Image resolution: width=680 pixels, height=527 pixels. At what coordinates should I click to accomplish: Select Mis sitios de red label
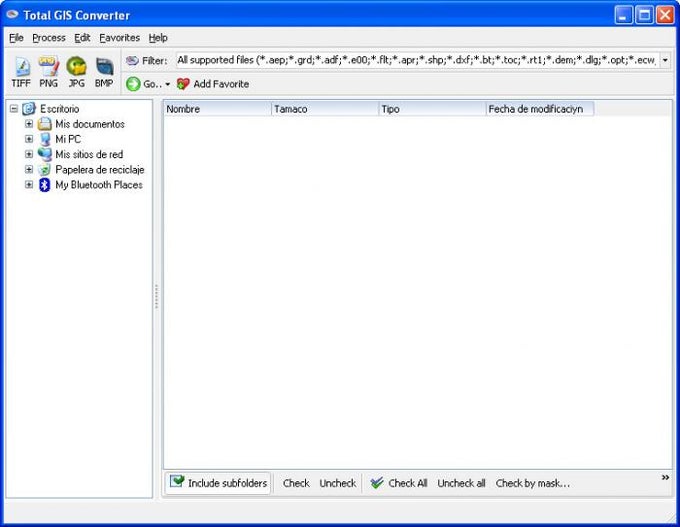(x=89, y=154)
